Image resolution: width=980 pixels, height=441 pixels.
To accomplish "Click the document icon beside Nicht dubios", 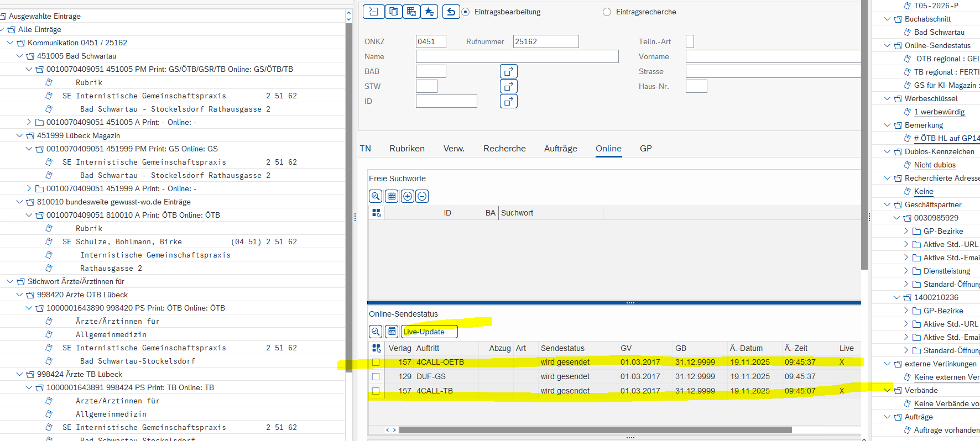I will (x=907, y=165).
